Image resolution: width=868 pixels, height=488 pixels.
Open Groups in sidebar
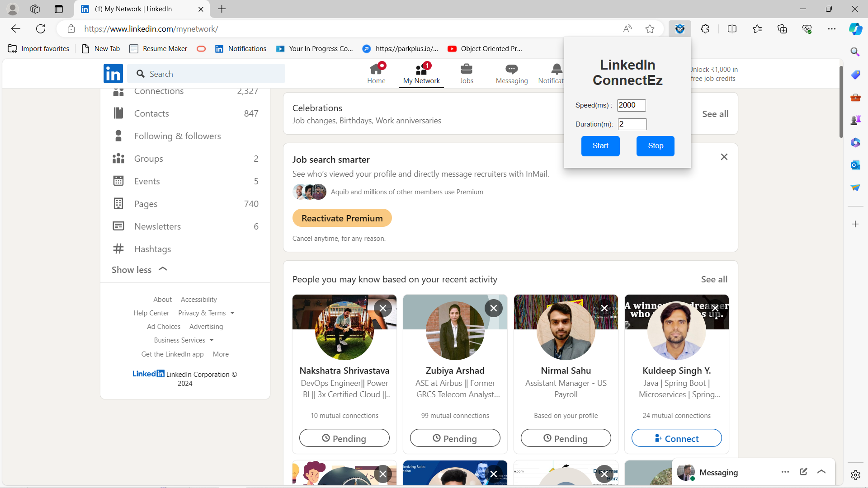[x=185, y=159]
